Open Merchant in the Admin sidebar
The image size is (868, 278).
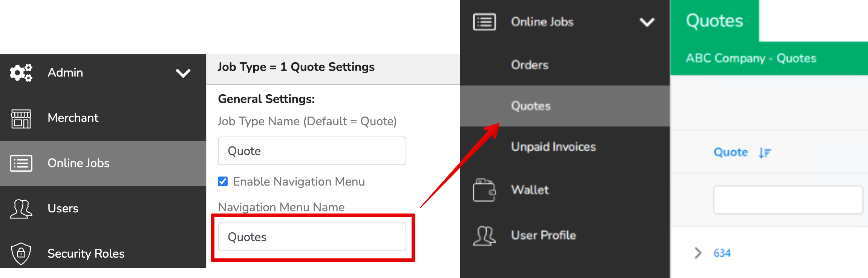(x=103, y=118)
